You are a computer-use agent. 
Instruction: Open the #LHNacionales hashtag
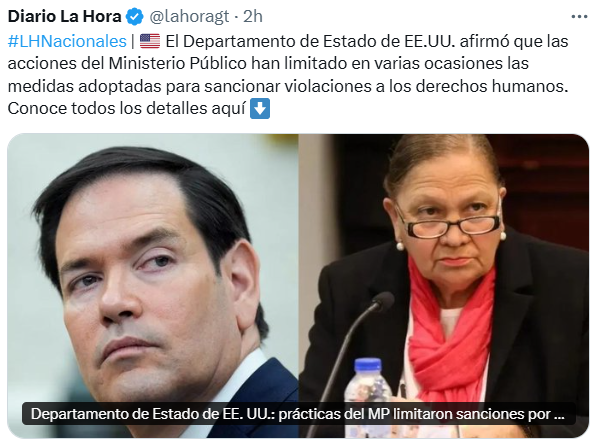[x=67, y=41]
